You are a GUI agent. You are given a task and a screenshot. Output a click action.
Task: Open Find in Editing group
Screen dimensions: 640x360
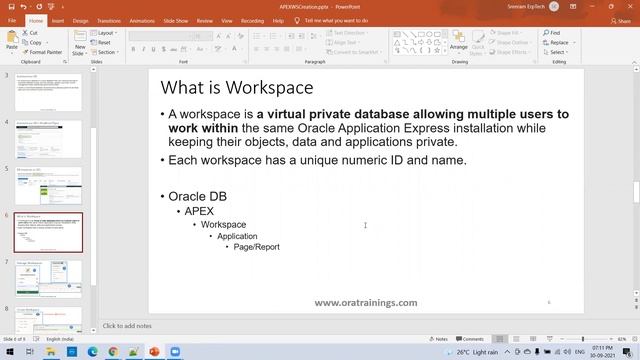[552, 33]
